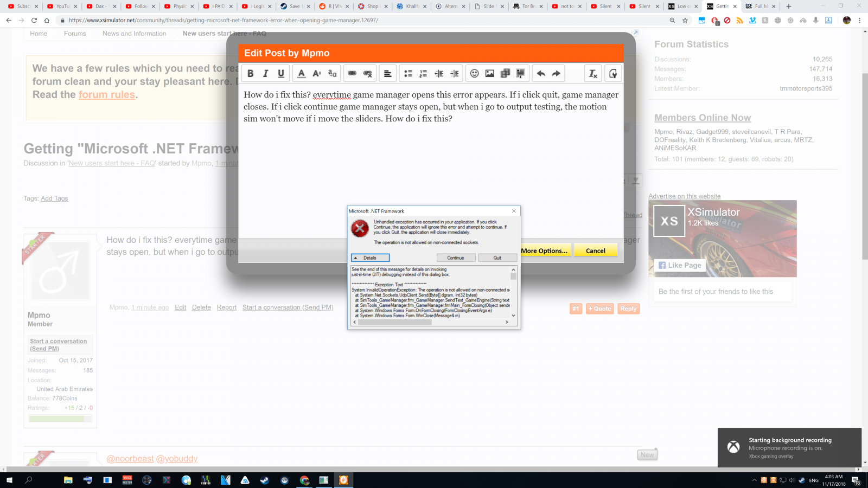Click the indent icon
The image size is (868, 488).
(455, 74)
